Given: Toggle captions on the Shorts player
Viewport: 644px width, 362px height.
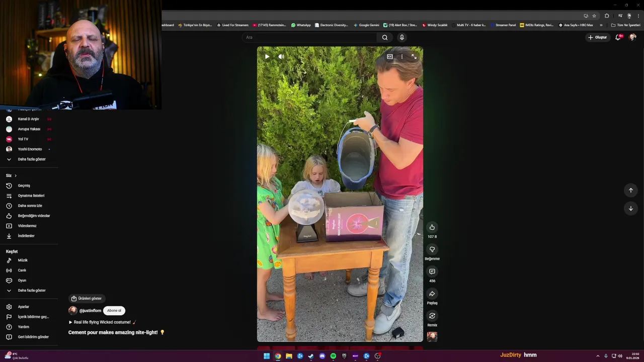Looking at the screenshot, I should coord(390,57).
